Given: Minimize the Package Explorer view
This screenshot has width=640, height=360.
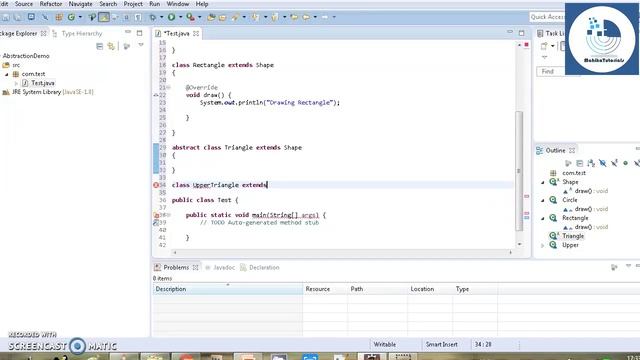Looking at the screenshot, I should coord(128,32).
